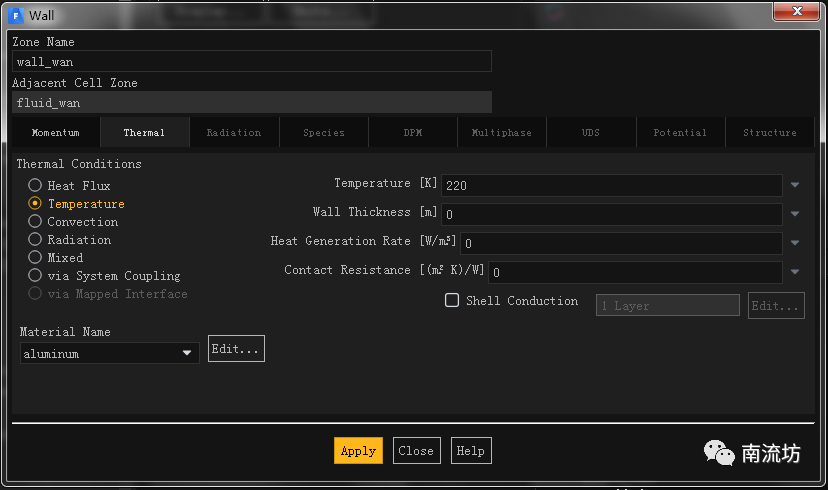The width and height of the screenshot is (828, 490).
Task: Select the Mixed thermal condition
Action: point(35,258)
